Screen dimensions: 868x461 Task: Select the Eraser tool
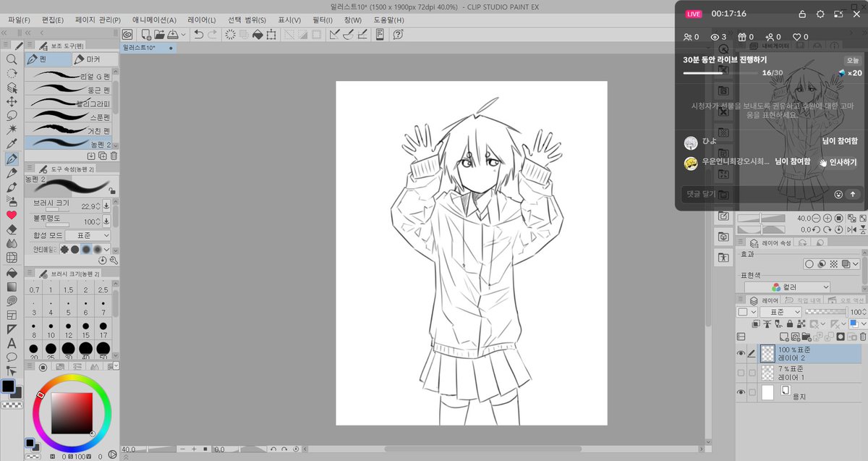pyautogui.click(x=12, y=229)
